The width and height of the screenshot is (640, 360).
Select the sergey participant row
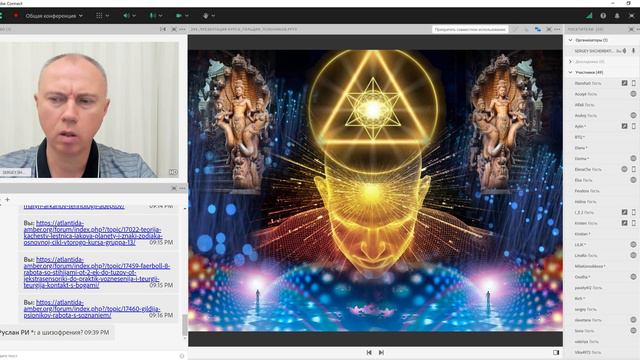pyautogui.click(x=602, y=309)
